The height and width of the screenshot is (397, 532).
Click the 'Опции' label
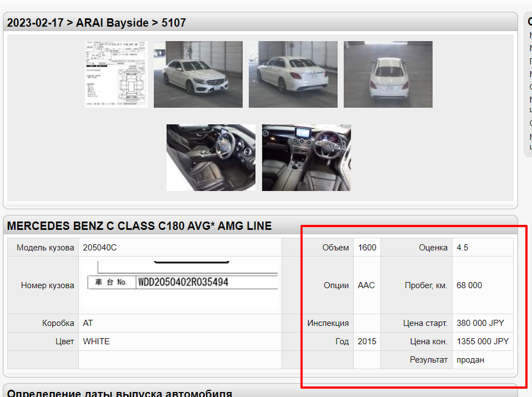coord(336,285)
